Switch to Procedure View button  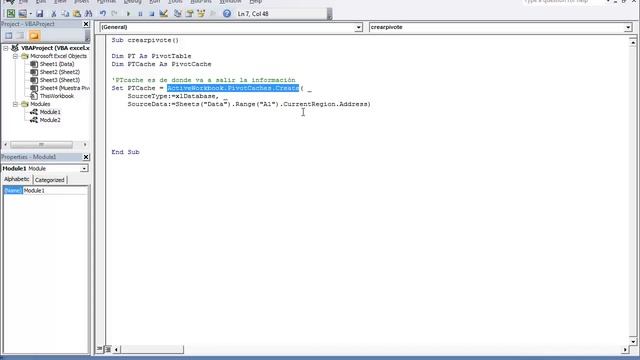[x=100, y=349]
